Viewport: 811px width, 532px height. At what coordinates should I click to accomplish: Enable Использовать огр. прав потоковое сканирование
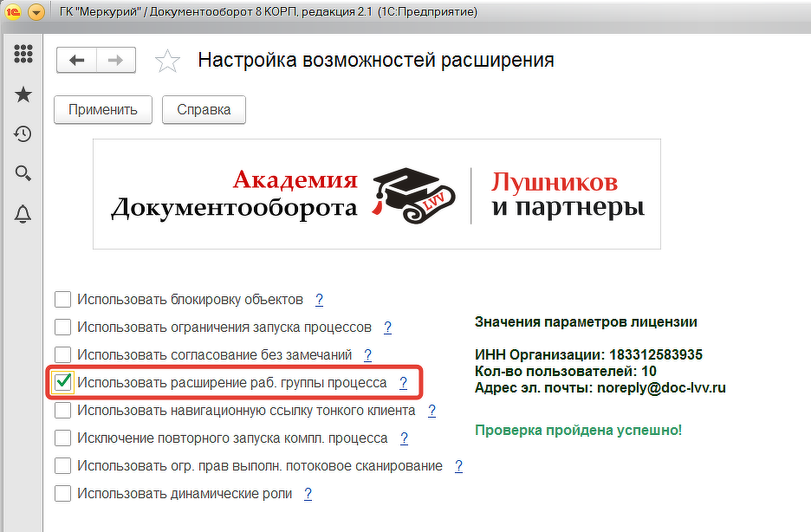(62, 466)
